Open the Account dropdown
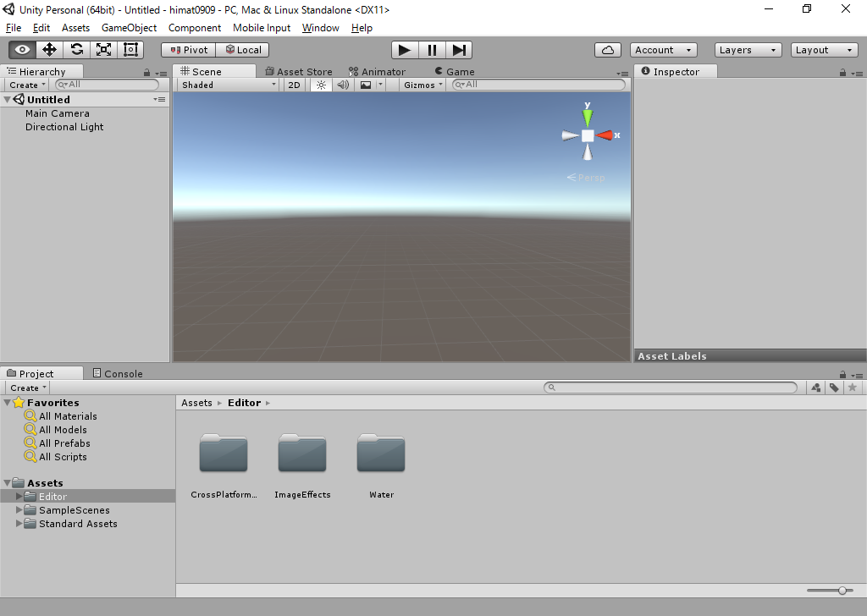The width and height of the screenshot is (867, 616). coord(664,50)
